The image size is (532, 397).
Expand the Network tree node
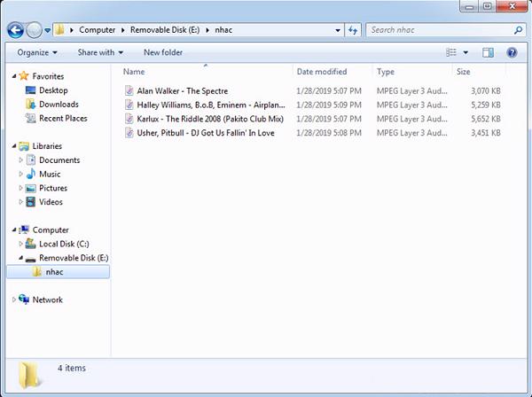(x=13, y=300)
